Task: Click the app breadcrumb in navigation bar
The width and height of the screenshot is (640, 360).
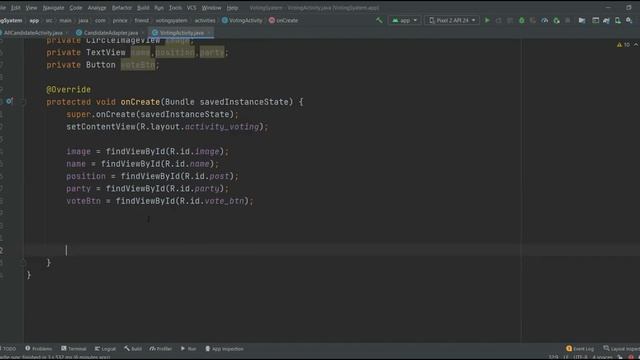Action: pyautogui.click(x=34, y=20)
